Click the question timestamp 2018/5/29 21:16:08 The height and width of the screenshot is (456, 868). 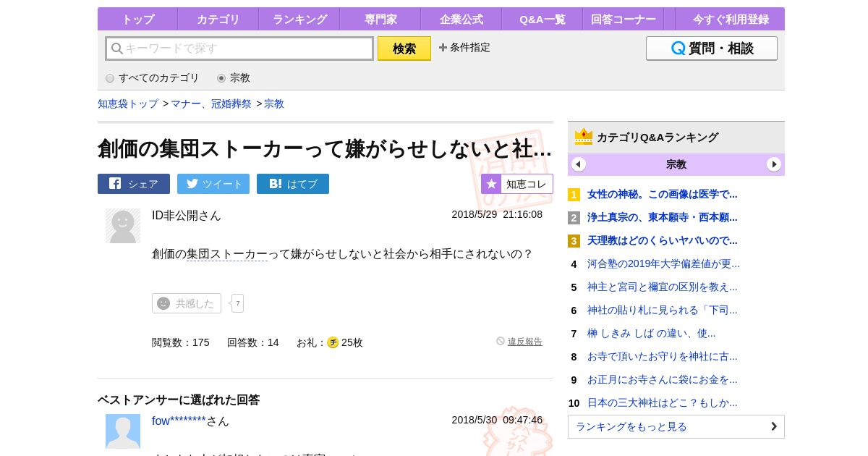point(497,214)
